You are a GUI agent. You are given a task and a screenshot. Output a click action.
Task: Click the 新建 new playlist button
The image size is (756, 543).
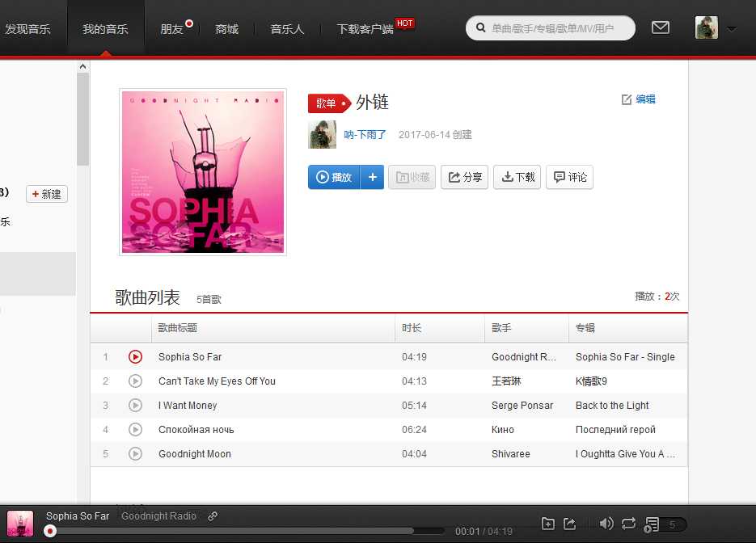[47, 194]
